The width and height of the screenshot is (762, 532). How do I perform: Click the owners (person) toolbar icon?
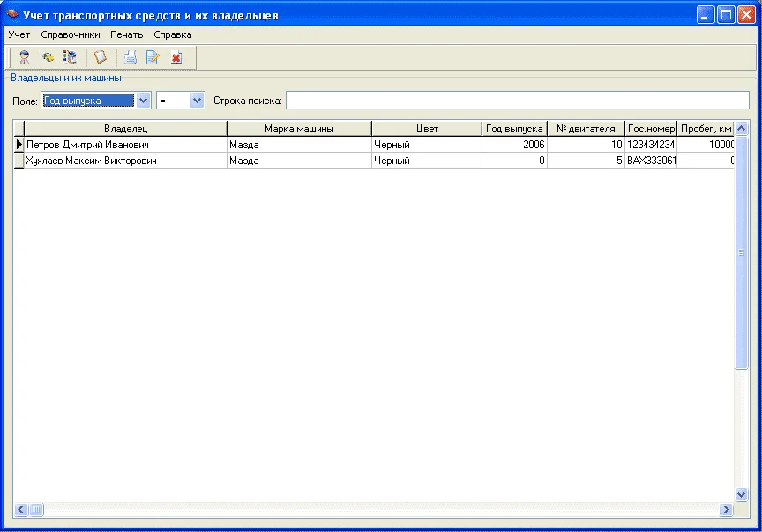[24, 57]
